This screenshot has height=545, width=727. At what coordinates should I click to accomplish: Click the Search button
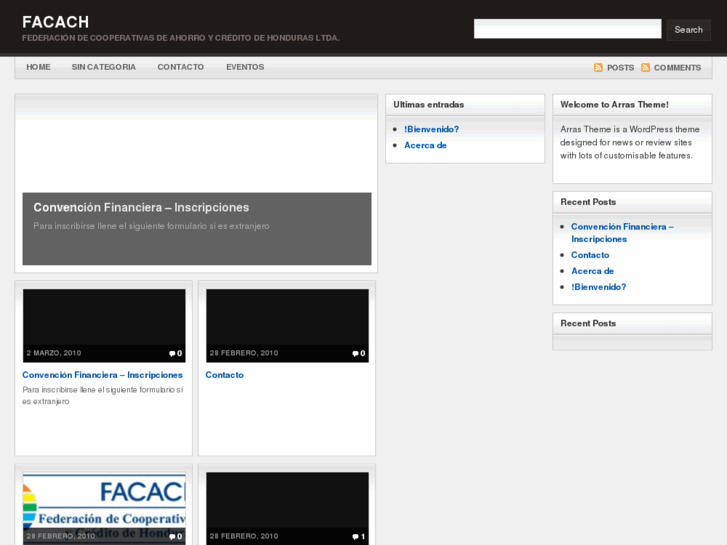pos(689,30)
